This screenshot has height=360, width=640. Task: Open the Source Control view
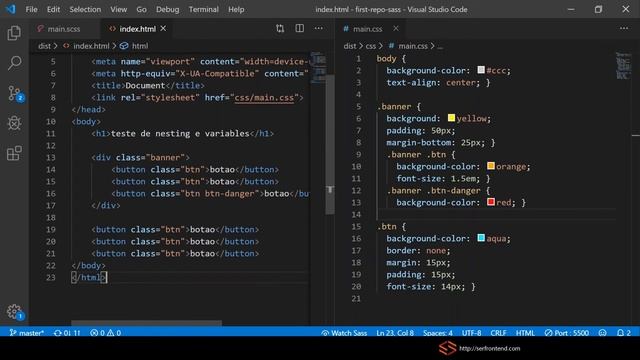click(x=15, y=93)
